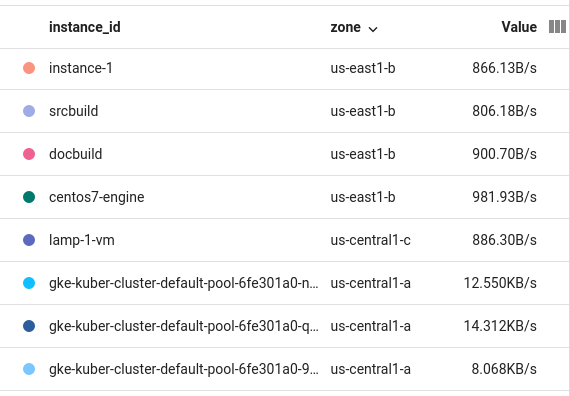Select the instance-1 row
Screen dimensions: 570x396
click(x=284, y=68)
